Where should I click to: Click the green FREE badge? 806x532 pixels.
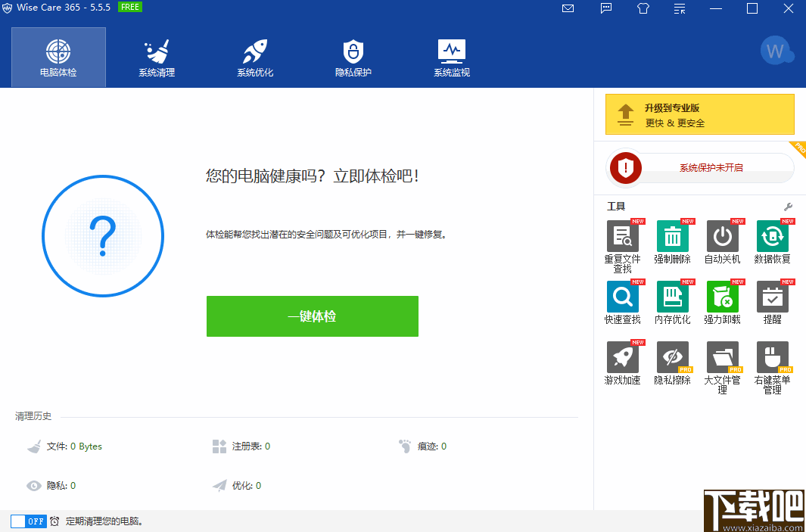130,8
